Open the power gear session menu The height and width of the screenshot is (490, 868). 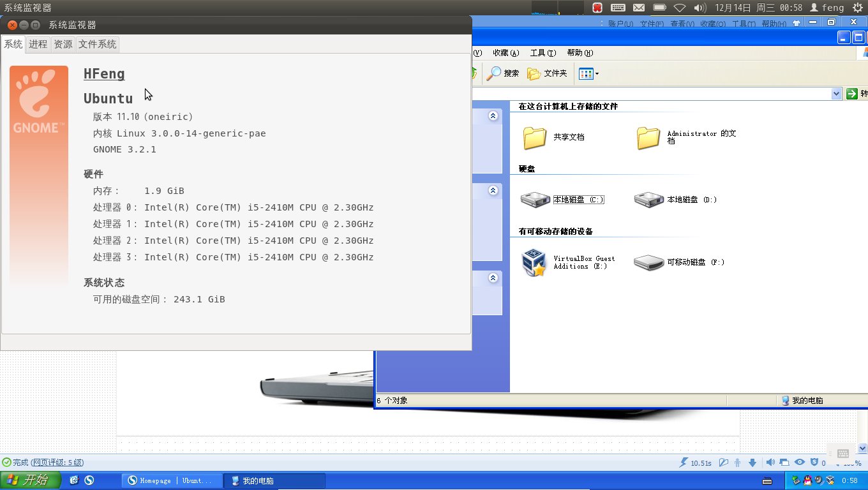858,8
